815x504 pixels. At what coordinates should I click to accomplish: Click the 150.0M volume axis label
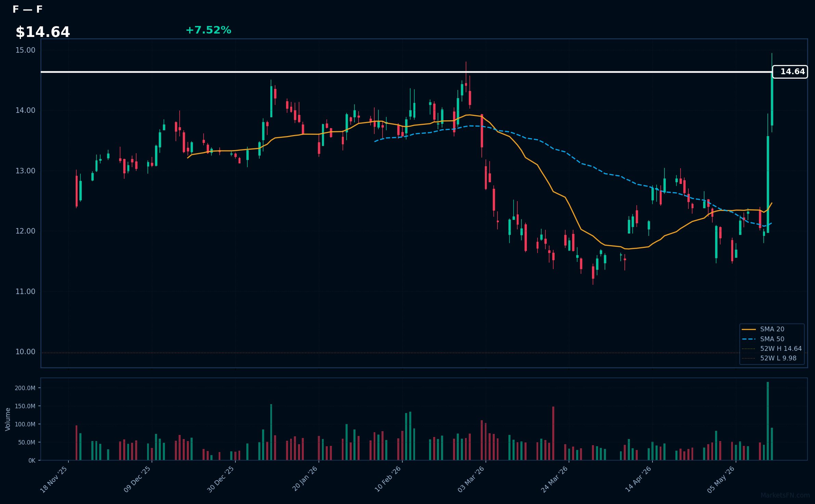coord(25,406)
